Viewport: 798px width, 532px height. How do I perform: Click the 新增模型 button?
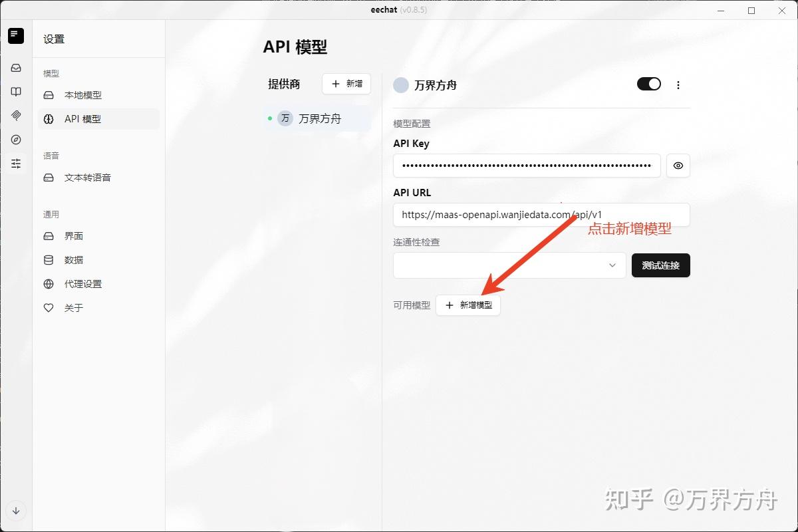[468, 305]
